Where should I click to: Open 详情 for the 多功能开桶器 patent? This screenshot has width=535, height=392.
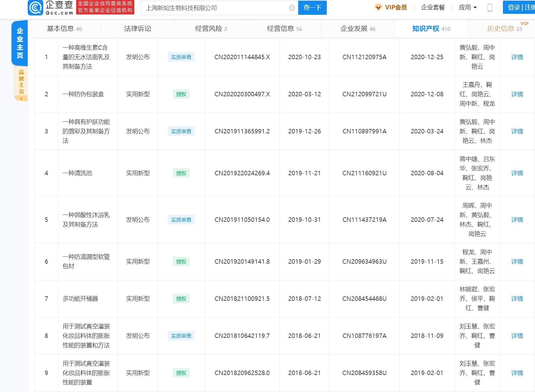tap(517, 299)
